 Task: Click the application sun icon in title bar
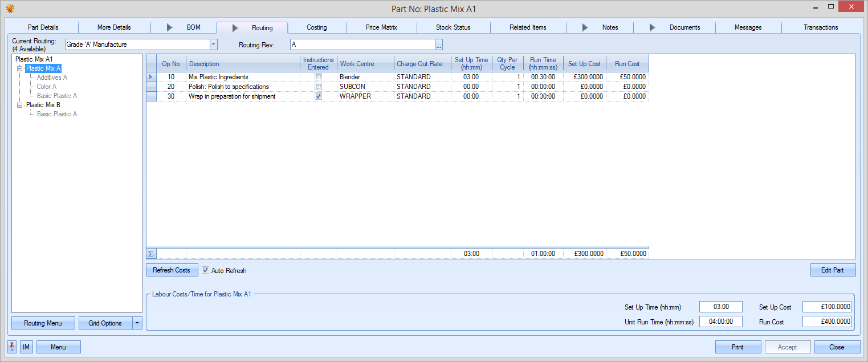coord(10,8)
